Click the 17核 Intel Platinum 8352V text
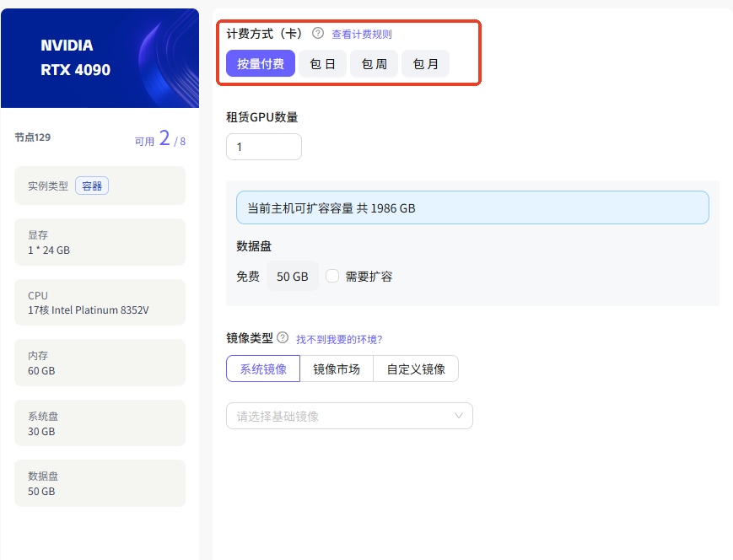 click(89, 310)
